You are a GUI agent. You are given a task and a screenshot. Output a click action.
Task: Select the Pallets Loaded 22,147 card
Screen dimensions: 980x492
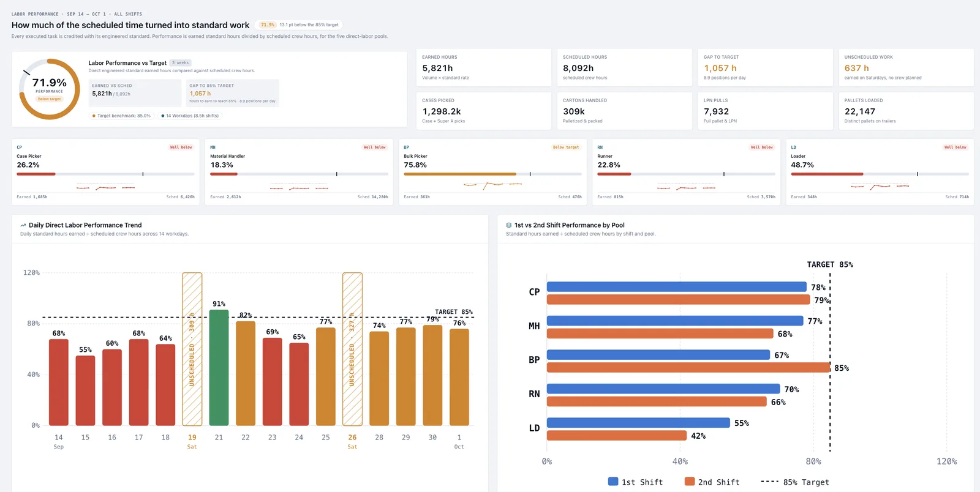click(x=907, y=111)
